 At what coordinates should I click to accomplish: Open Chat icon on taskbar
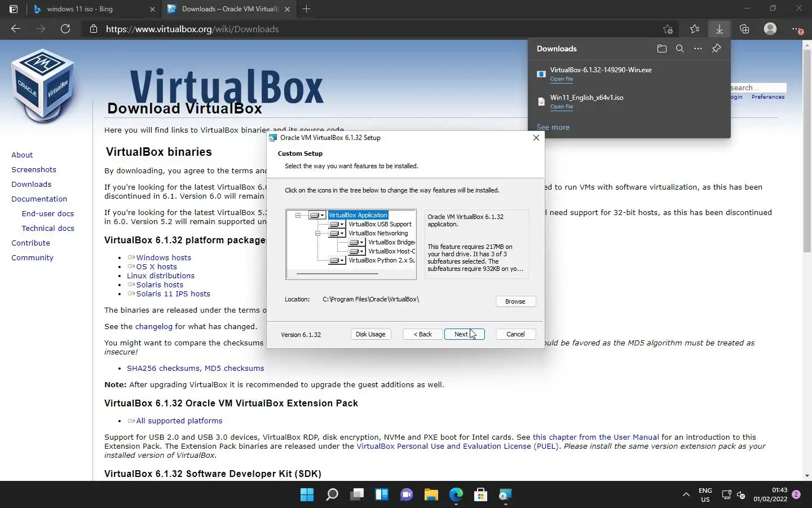click(407, 495)
